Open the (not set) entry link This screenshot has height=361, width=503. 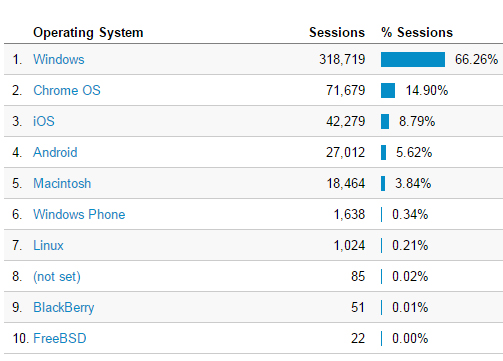pos(57,277)
